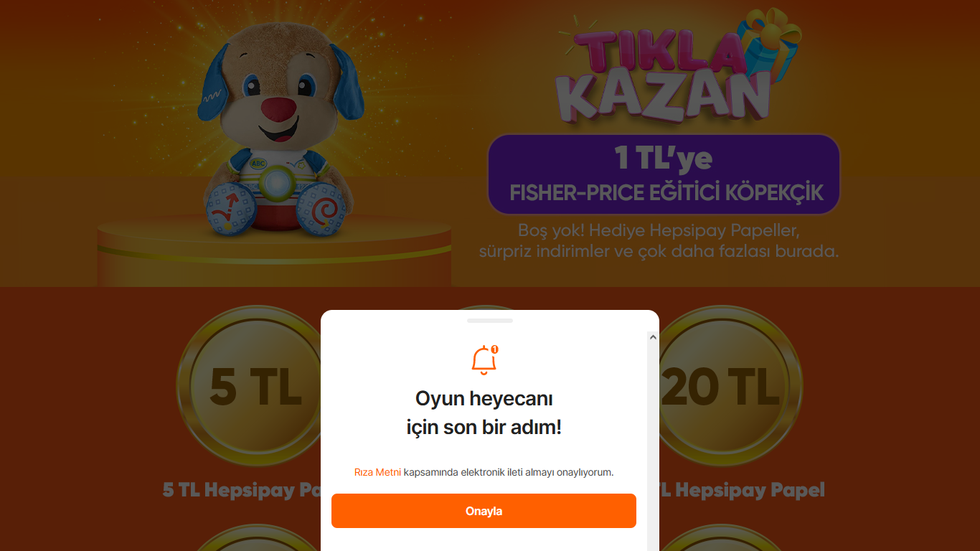Click the notification badge on the bell
This screenshot has width=980, height=551.
[494, 349]
